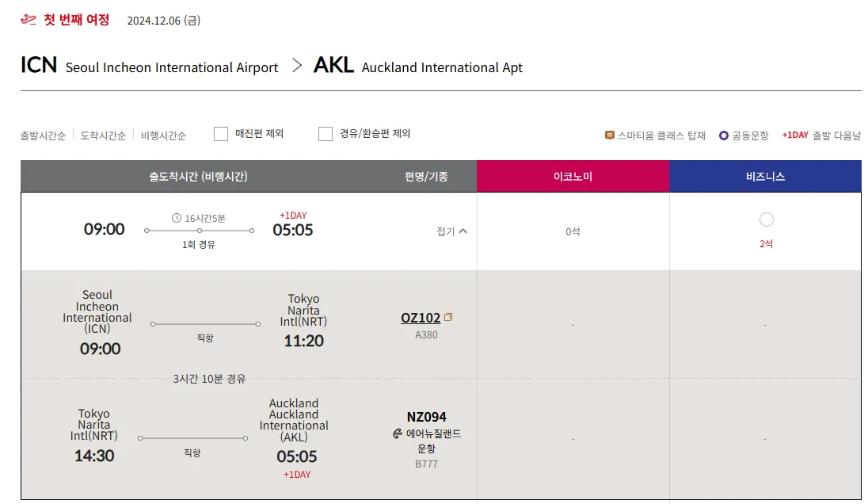The height and width of the screenshot is (504, 868).
Task: Check the 경유/환승편 제외 box
Action: (325, 134)
